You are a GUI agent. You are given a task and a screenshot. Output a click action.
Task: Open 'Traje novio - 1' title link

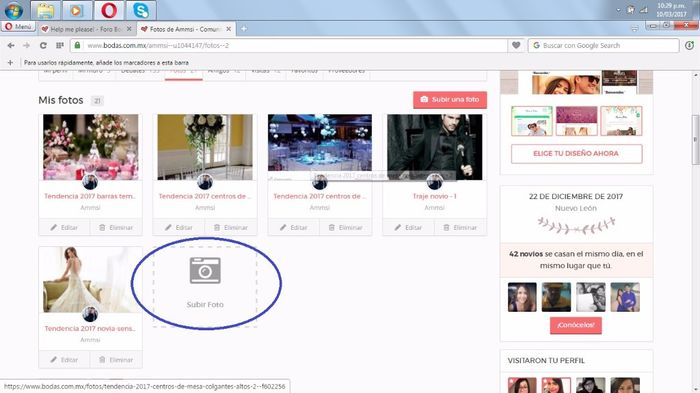coord(434,196)
